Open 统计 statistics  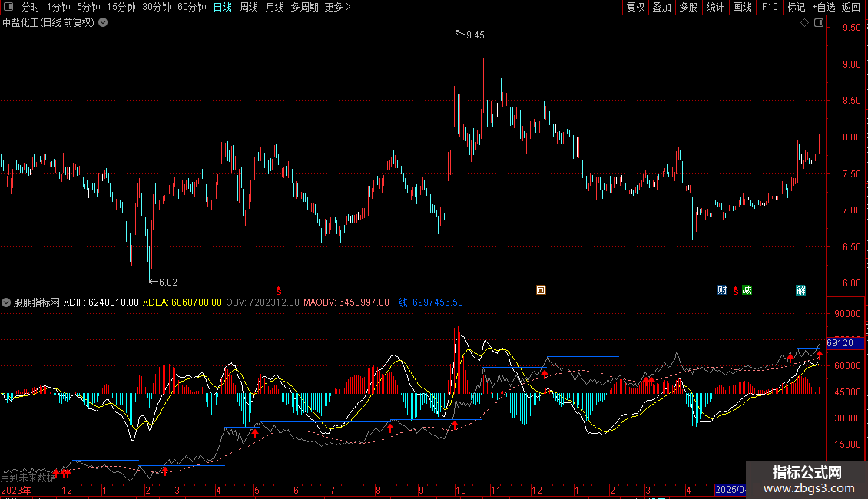[x=715, y=7]
